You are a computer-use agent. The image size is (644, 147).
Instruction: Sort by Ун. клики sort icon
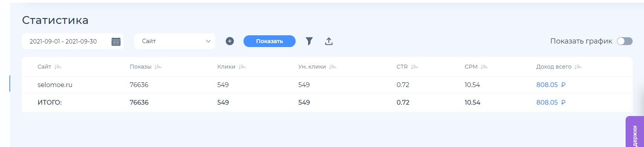333,67
